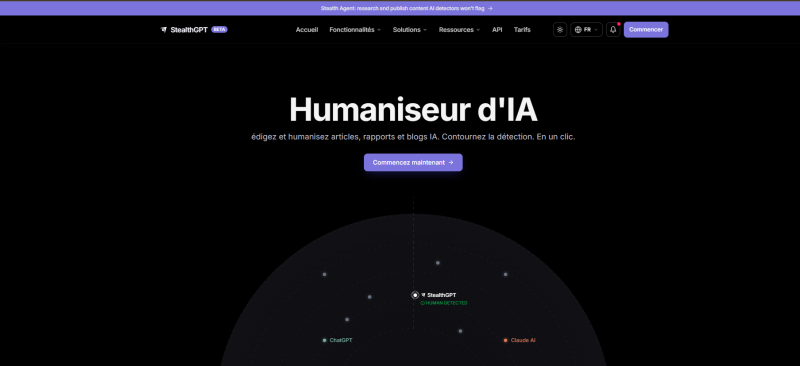Expand the Solutions menu
The height and width of the screenshot is (366, 800).
pyautogui.click(x=410, y=30)
